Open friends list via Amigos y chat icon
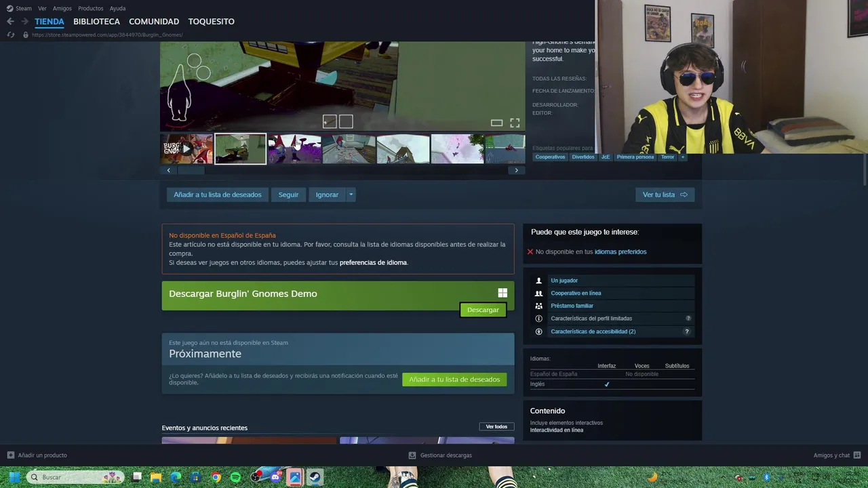The width and height of the screenshot is (868, 488). click(x=857, y=455)
